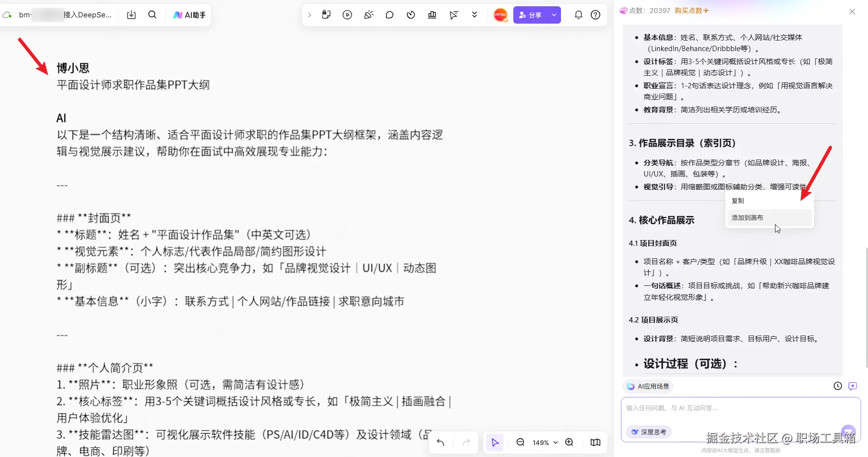Click subheading 4.1 项目封面页
868x457 pixels.
tap(653, 243)
